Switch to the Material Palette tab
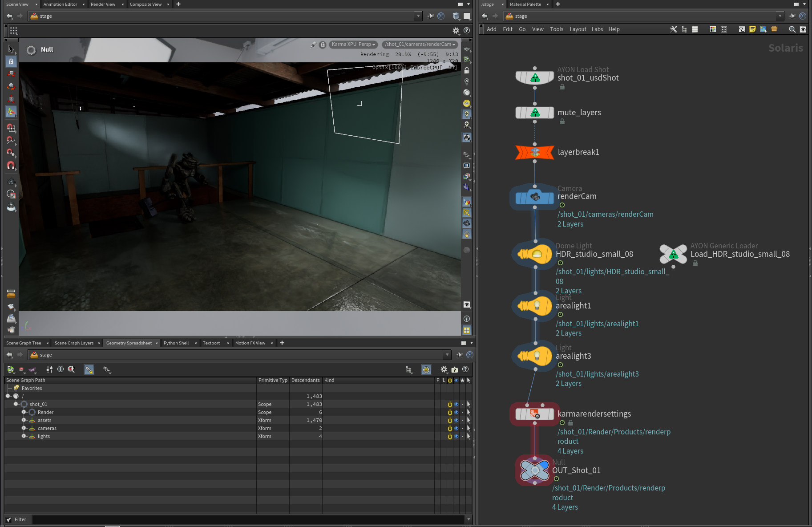Image resolution: width=812 pixels, height=527 pixels. click(x=525, y=4)
